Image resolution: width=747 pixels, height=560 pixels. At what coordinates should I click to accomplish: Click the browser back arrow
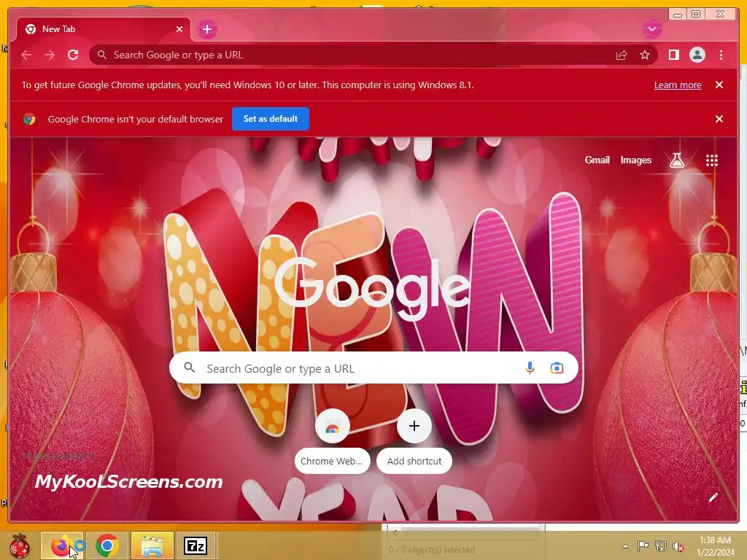click(26, 55)
